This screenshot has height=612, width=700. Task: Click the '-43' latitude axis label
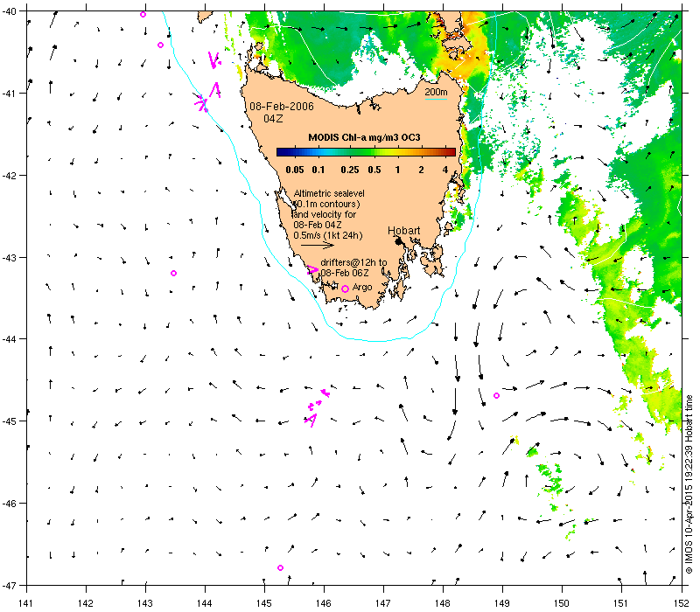[9, 257]
